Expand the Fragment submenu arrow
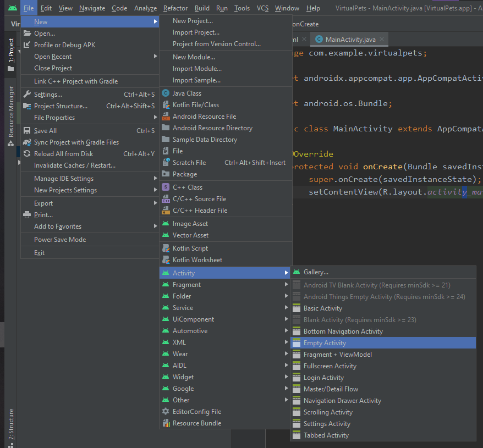 (x=286, y=285)
